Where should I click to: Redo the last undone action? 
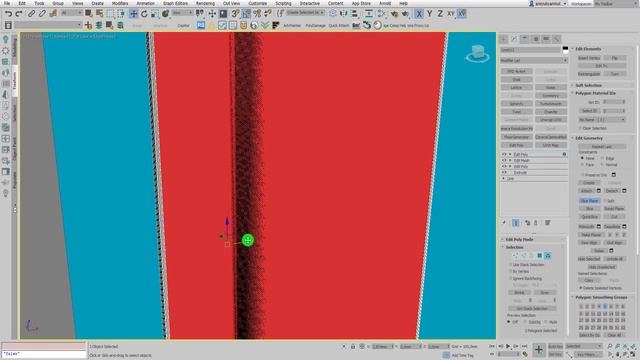18,14
